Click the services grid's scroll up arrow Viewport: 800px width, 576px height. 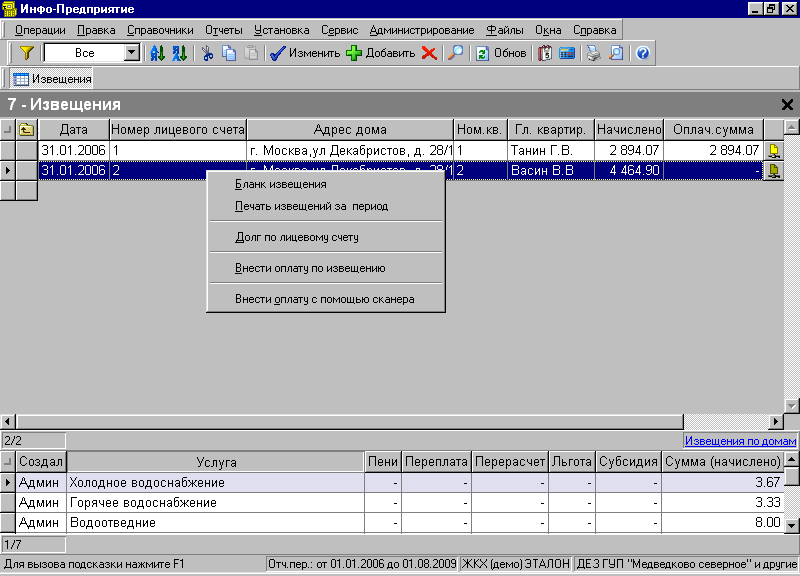pos(791,459)
